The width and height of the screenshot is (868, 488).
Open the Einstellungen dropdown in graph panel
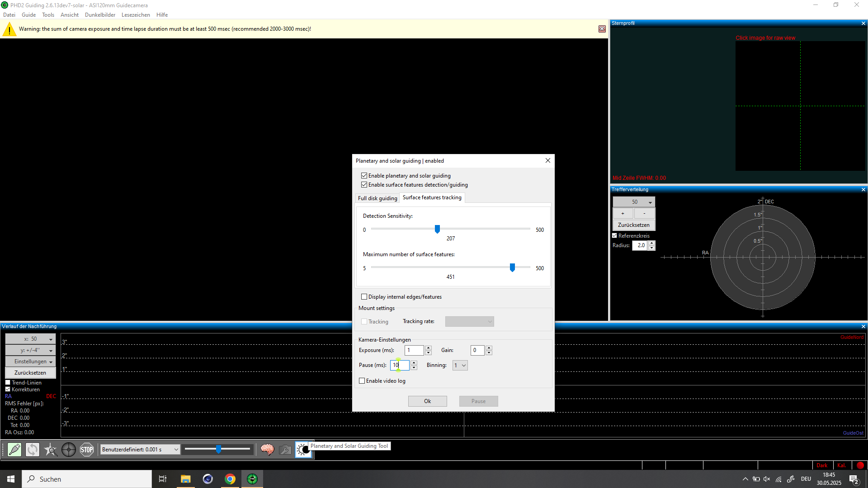click(x=30, y=361)
